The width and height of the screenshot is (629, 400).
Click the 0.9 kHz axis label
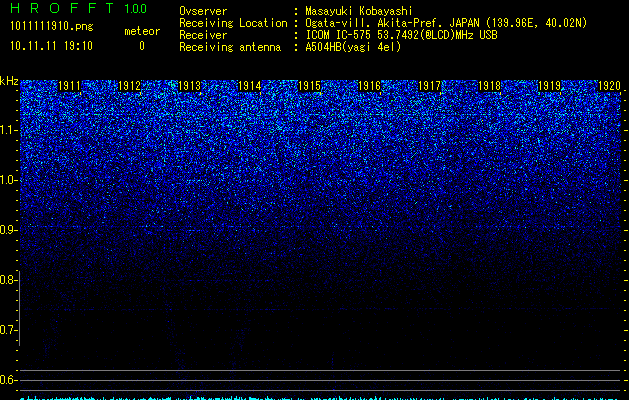(x=8, y=230)
